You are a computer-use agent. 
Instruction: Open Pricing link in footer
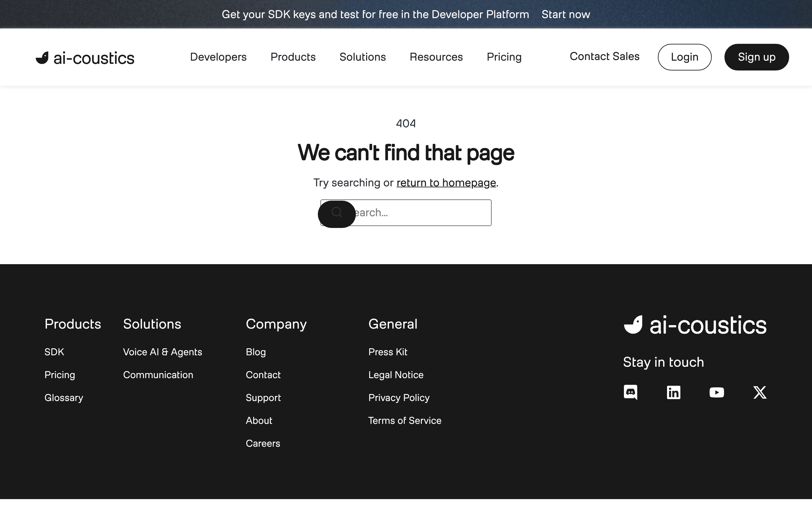point(60,375)
